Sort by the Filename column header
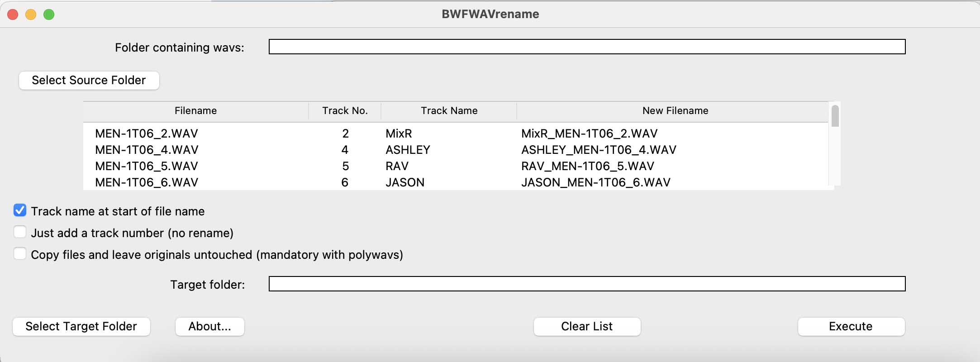This screenshot has height=362, width=980. pyautogui.click(x=195, y=111)
